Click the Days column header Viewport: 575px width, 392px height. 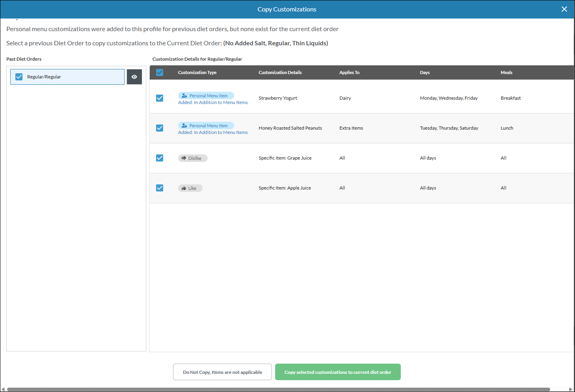[x=425, y=72]
